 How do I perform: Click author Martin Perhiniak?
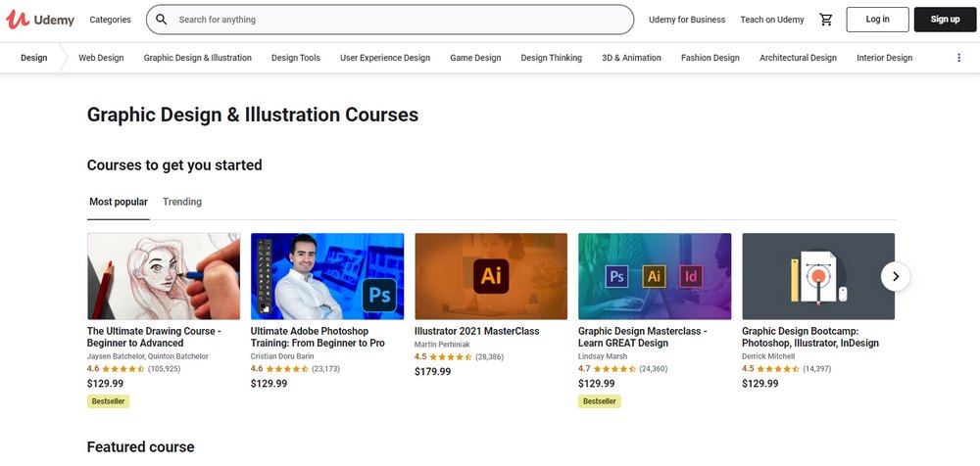pos(441,345)
